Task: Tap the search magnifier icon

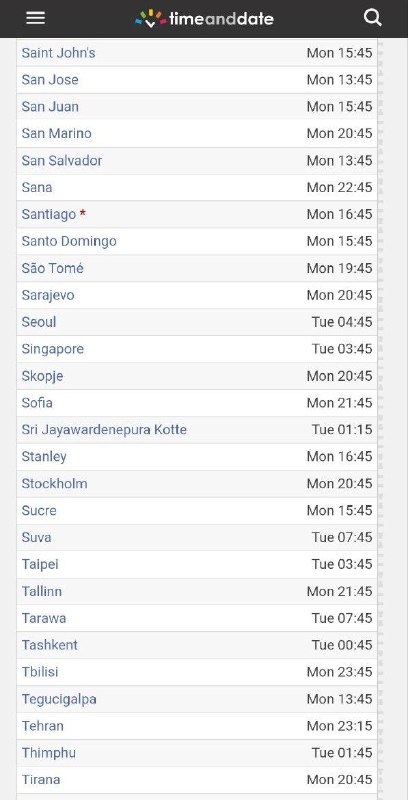Action: pos(373,18)
